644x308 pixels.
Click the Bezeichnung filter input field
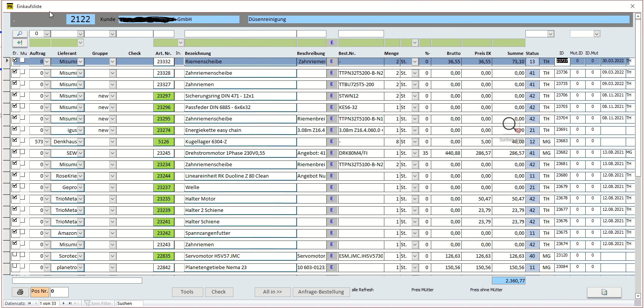click(x=240, y=34)
